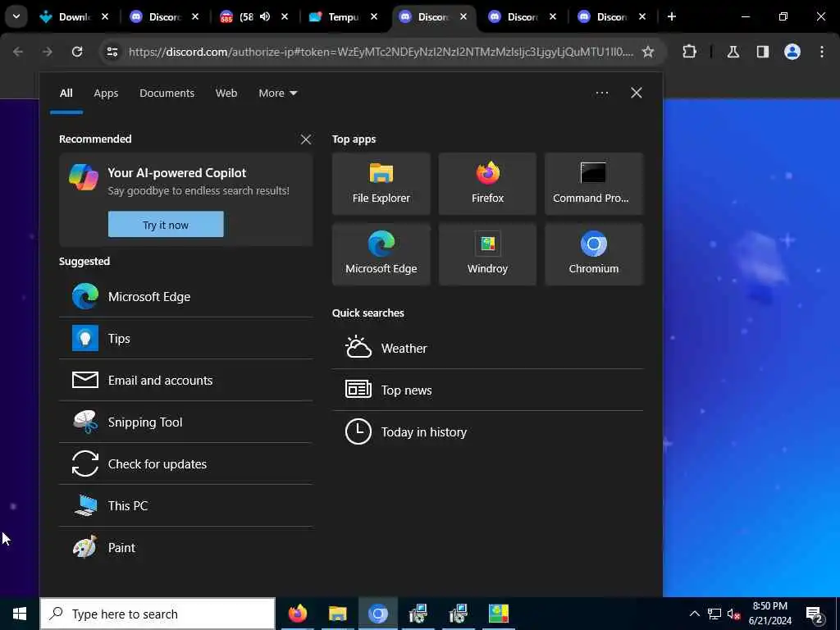This screenshot has width=840, height=630.
Task: Open This PC
Action: pyautogui.click(x=185, y=505)
